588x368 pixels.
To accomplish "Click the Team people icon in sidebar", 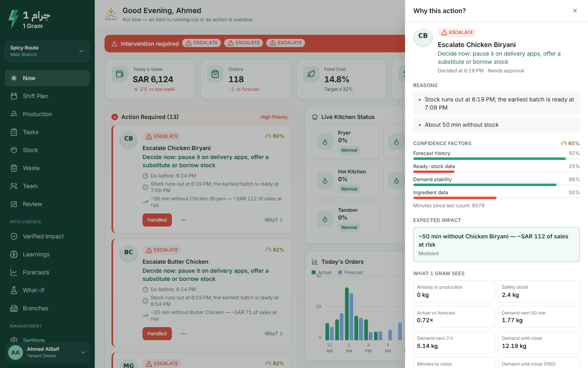I will coord(14,186).
